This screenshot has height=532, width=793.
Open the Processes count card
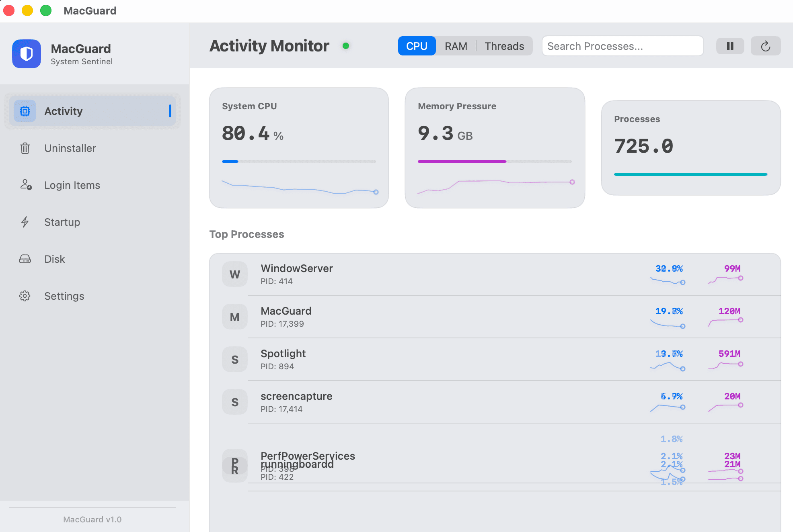coord(691,148)
